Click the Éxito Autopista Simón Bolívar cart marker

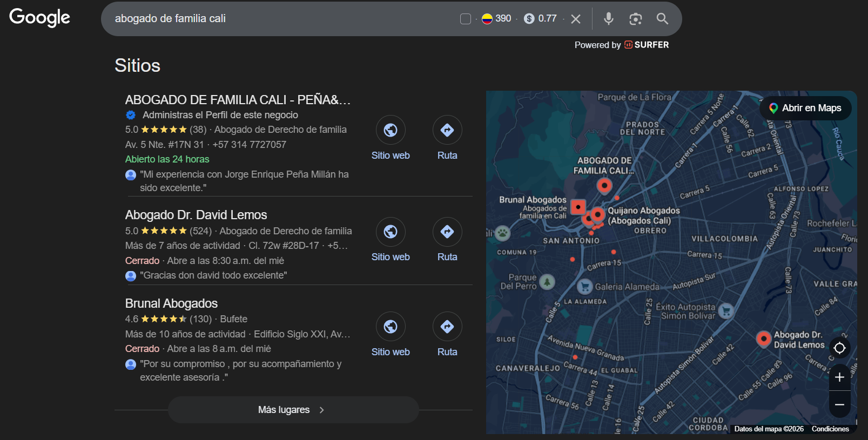[726, 311]
